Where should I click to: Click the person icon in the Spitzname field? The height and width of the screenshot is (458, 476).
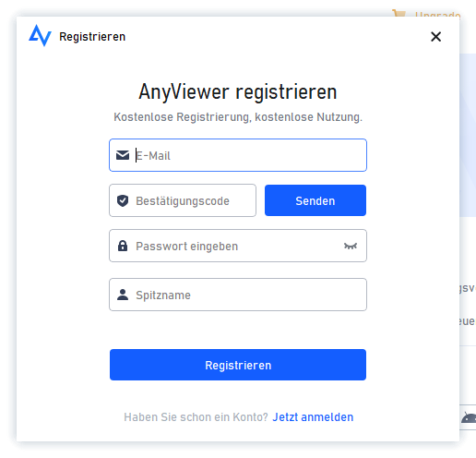[123, 295]
